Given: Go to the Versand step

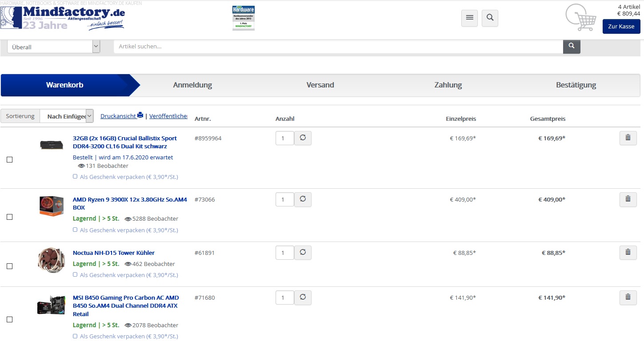Looking at the screenshot, I should coord(320,85).
